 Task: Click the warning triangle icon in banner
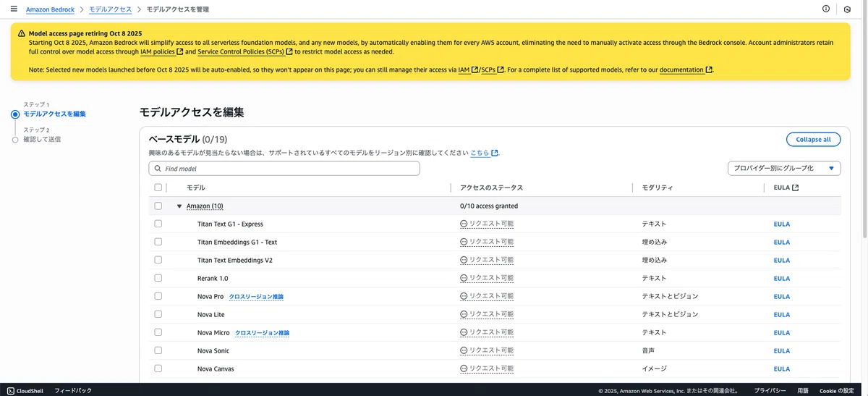(x=22, y=33)
